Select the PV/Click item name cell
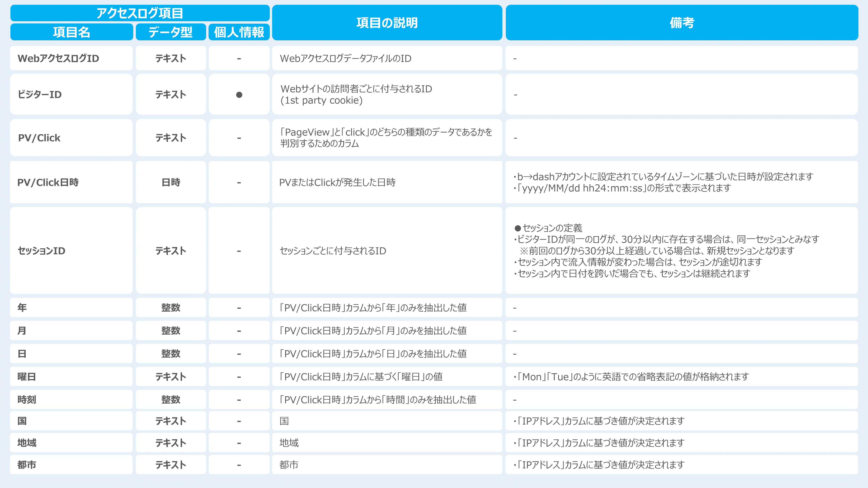The image size is (868, 488). pyautogui.click(x=39, y=138)
